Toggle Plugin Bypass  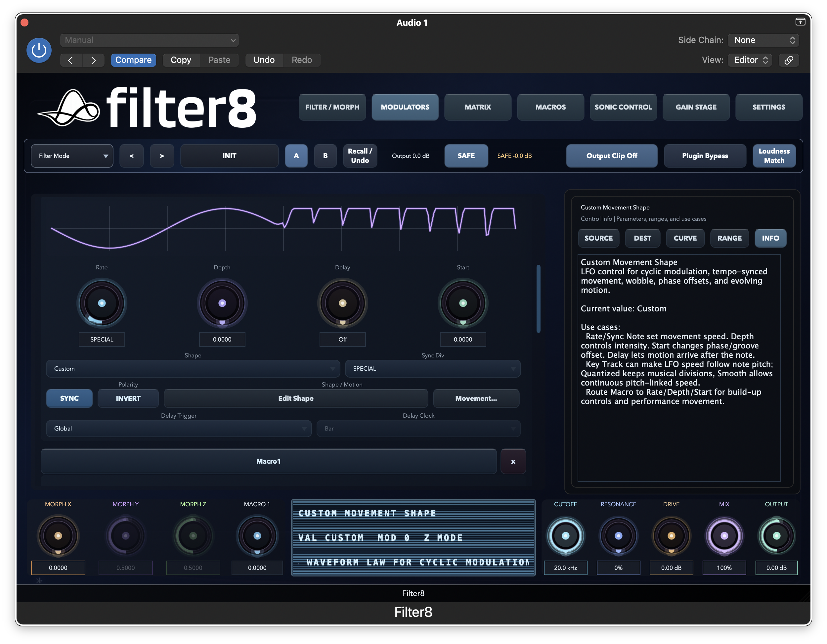pyautogui.click(x=705, y=156)
